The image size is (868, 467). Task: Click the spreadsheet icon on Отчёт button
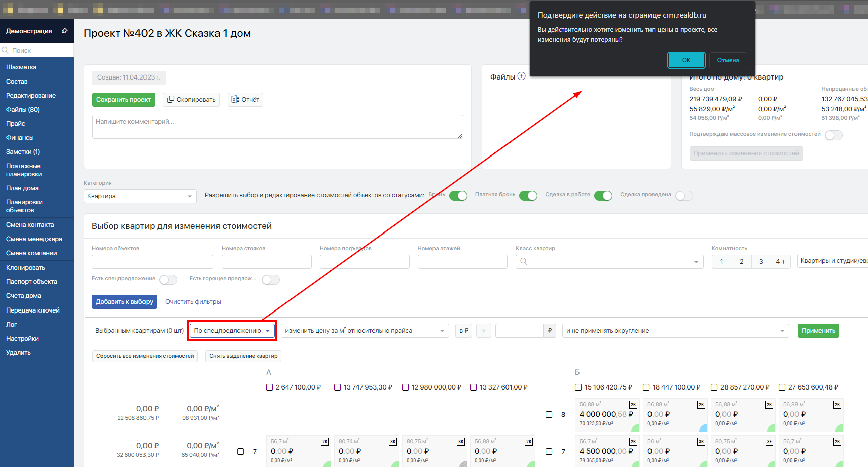tap(235, 99)
